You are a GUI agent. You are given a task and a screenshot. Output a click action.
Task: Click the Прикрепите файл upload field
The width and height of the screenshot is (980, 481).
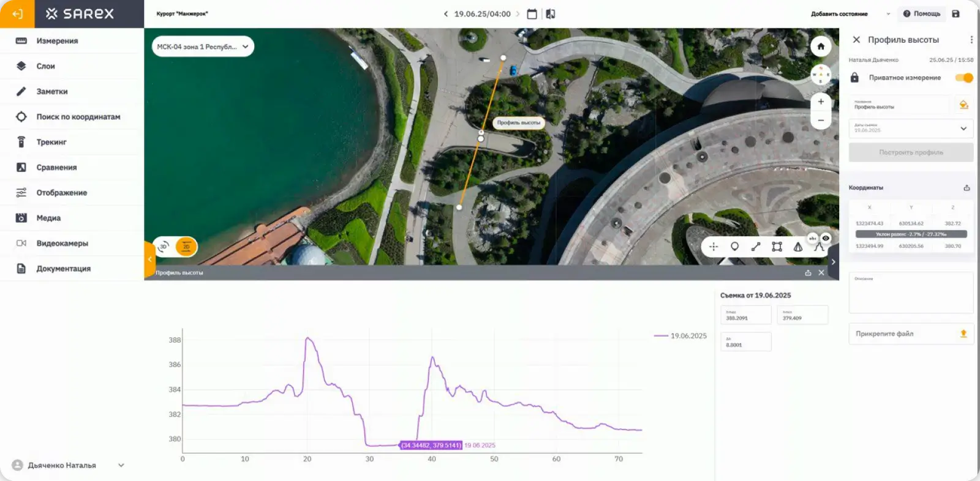pyautogui.click(x=911, y=334)
